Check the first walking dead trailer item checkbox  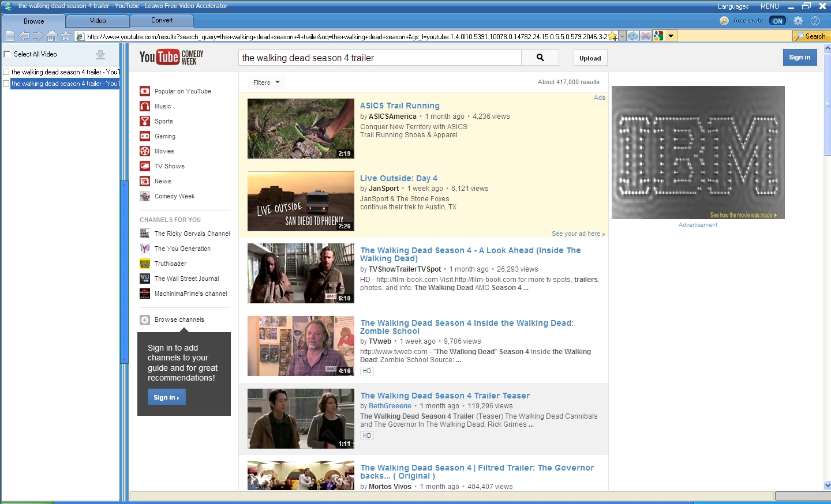(x=6, y=72)
